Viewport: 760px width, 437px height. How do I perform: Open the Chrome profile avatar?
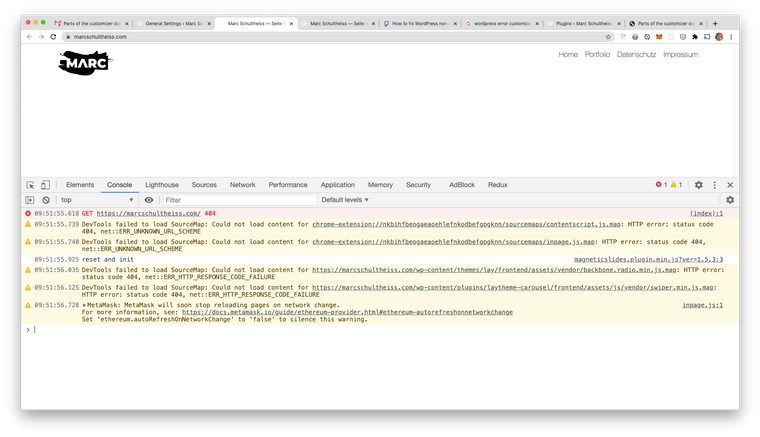719,37
